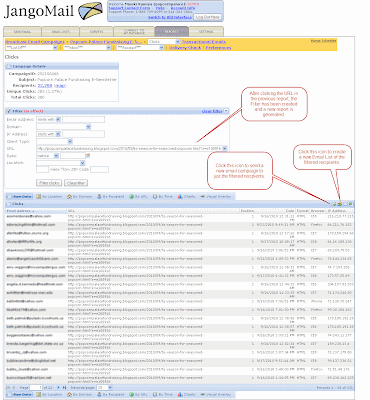Click the Purge Schedule link
This screenshot has height=400, width=370.
coord(323,41)
